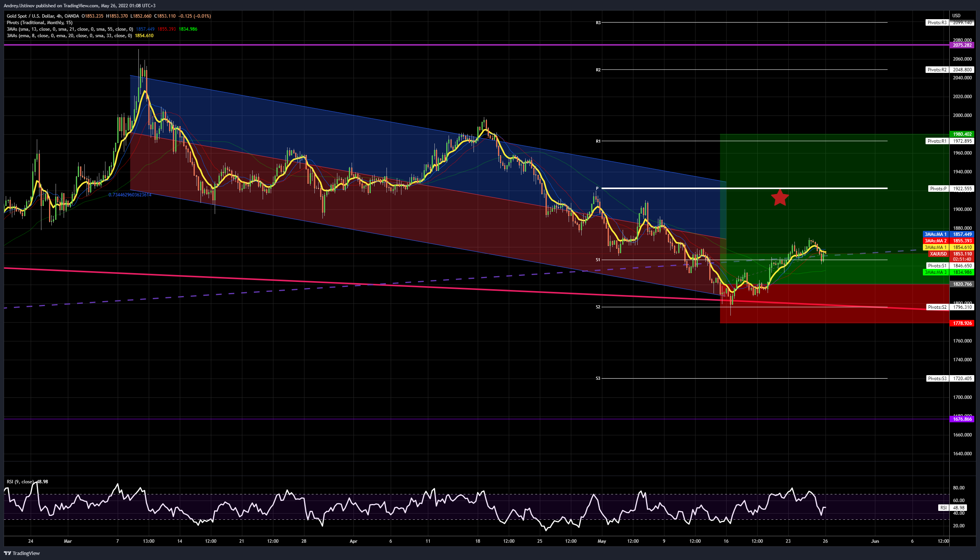
Task: Select the R3 pivot line marker
Action: click(598, 23)
